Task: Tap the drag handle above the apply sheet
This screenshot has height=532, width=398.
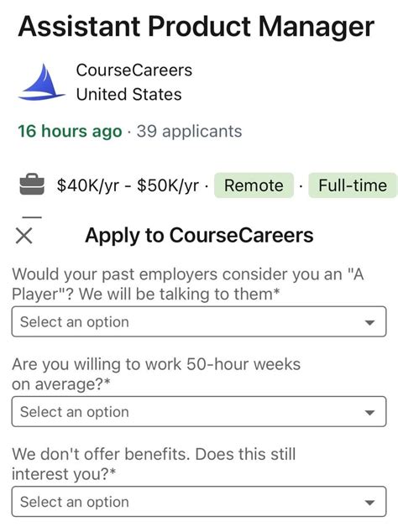Action: [31, 217]
